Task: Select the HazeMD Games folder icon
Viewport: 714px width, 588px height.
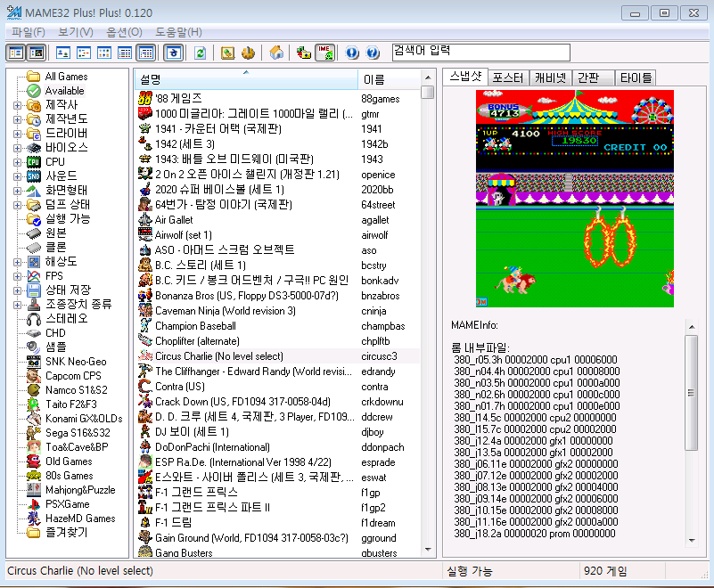Action: click(33, 518)
